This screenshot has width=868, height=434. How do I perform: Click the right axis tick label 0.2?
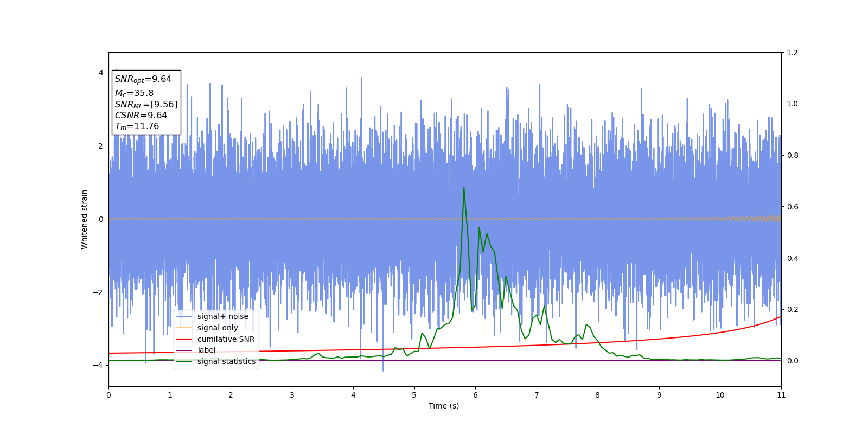click(x=792, y=310)
